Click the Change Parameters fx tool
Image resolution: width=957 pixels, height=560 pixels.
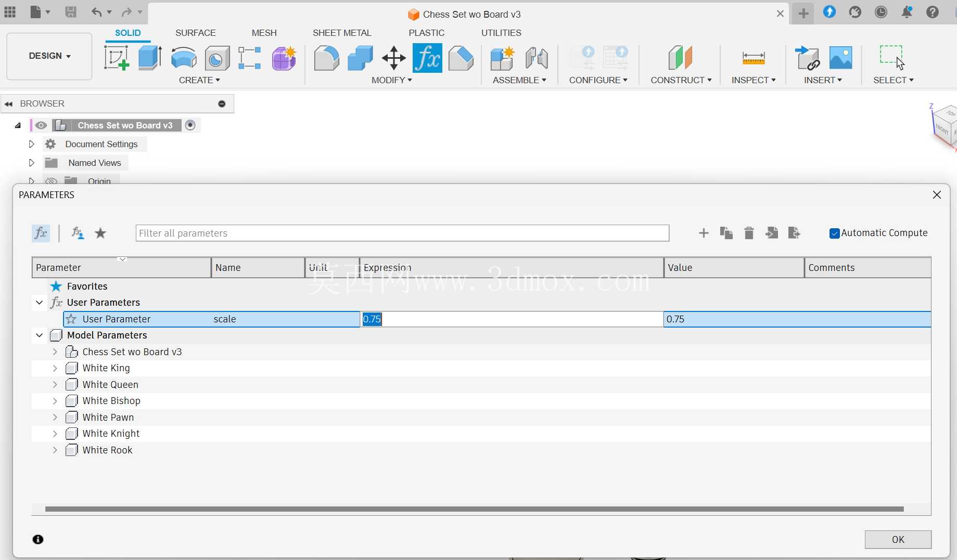pos(427,58)
